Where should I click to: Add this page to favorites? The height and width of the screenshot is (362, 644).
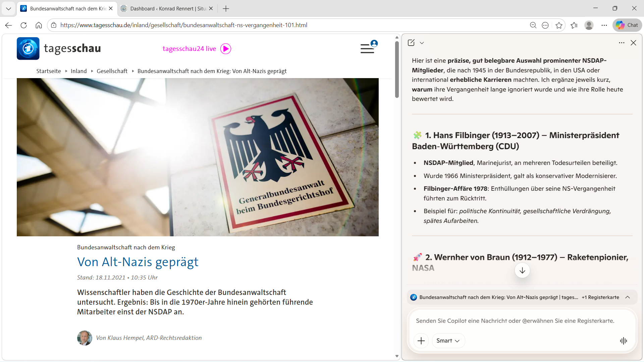point(559,25)
